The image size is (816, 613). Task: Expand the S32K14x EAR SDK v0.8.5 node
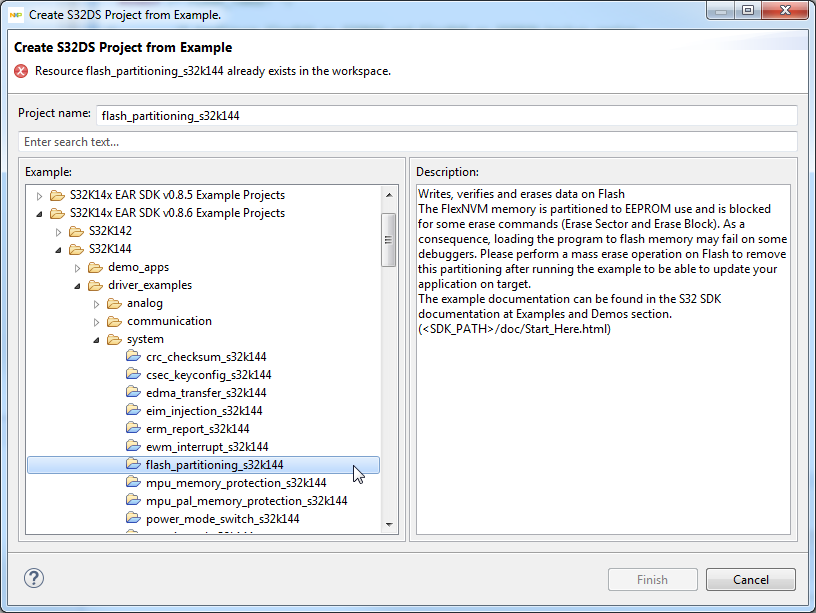click(40, 195)
